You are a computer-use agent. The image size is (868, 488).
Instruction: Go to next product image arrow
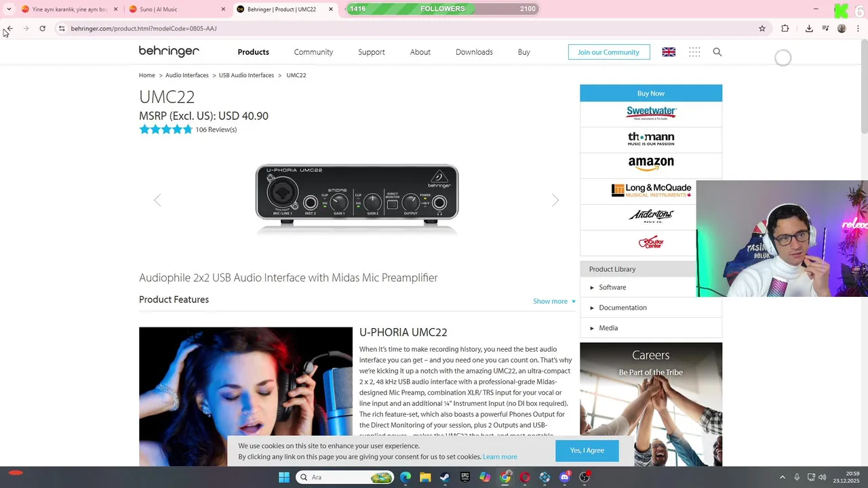555,200
